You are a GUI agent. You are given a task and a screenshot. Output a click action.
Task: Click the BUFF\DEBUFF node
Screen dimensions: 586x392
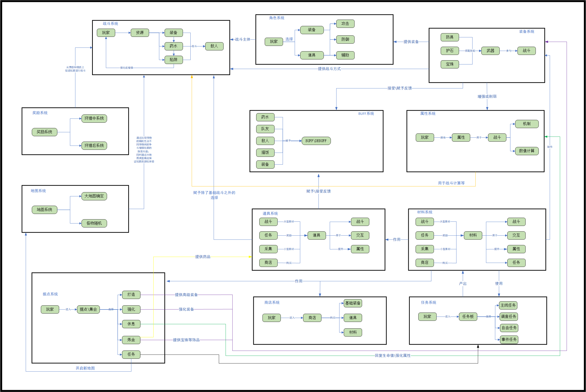pyautogui.click(x=316, y=141)
